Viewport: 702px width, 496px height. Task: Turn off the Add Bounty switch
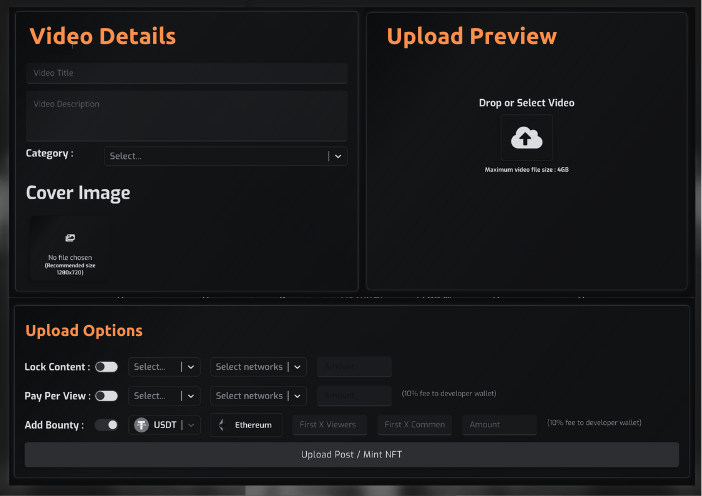click(106, 425)
